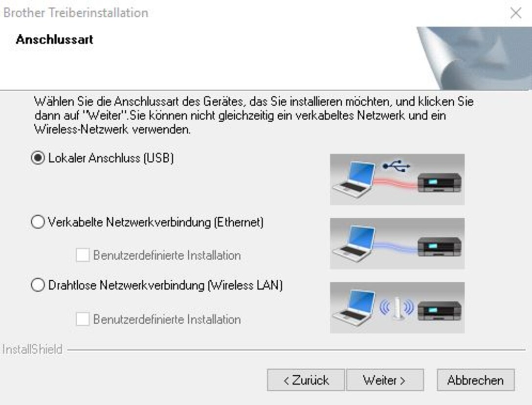532x405 pixels.
Task: Click the printer icon in USB image
Action: click(x=440, y=182)
